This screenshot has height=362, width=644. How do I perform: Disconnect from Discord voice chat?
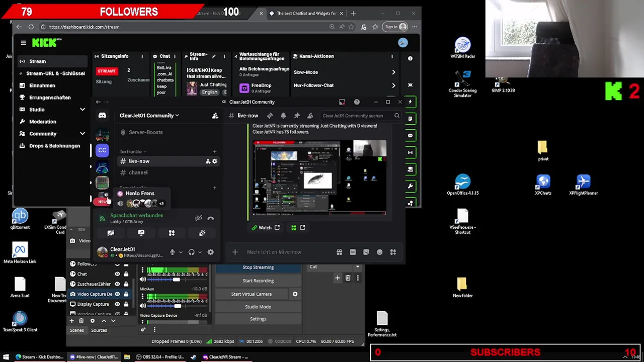(x=210, y=218)
